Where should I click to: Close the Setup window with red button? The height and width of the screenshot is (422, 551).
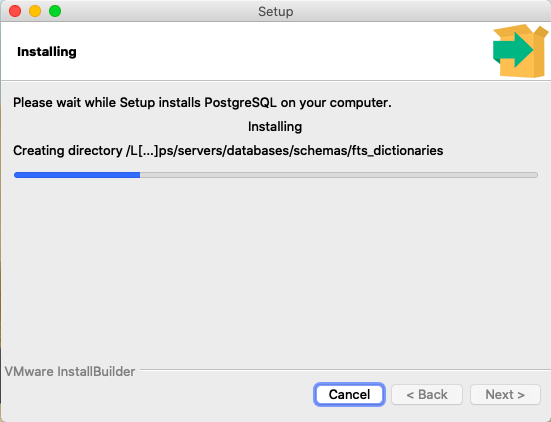[15, 11]
